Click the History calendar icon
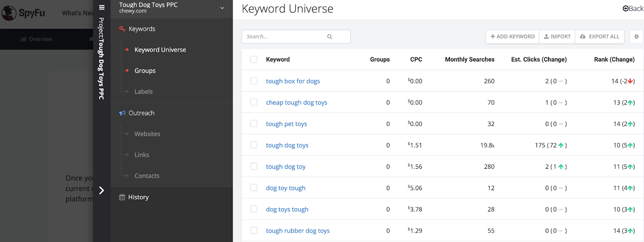The height and width of the screenshot is (242, 644). point(122,197)
